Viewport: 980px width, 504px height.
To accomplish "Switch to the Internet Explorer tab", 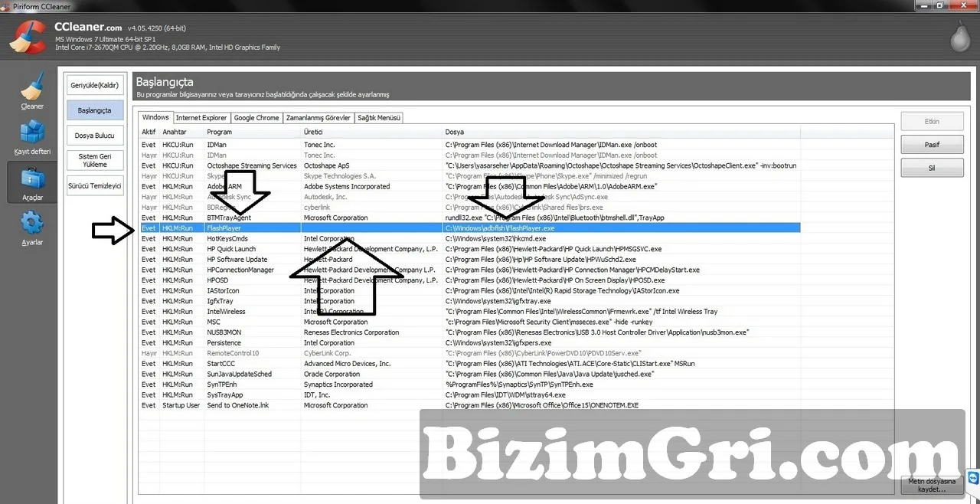I will tap(201, 118).
